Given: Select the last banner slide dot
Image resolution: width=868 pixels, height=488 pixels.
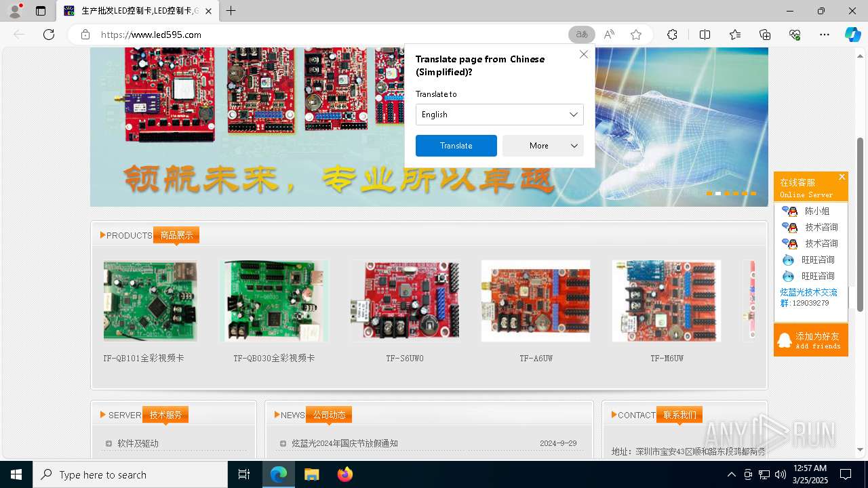Looking at the screenshot, I should [753, 194].
